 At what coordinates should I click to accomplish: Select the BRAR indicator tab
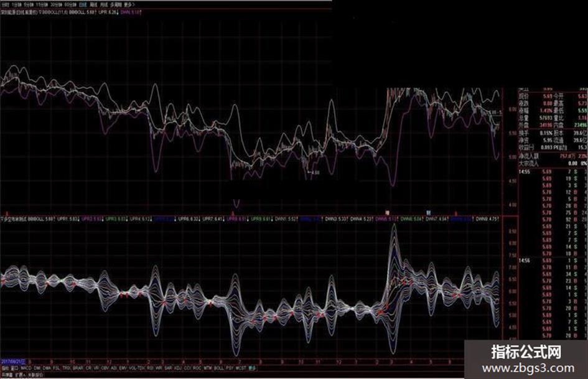(x=78, y=368)
